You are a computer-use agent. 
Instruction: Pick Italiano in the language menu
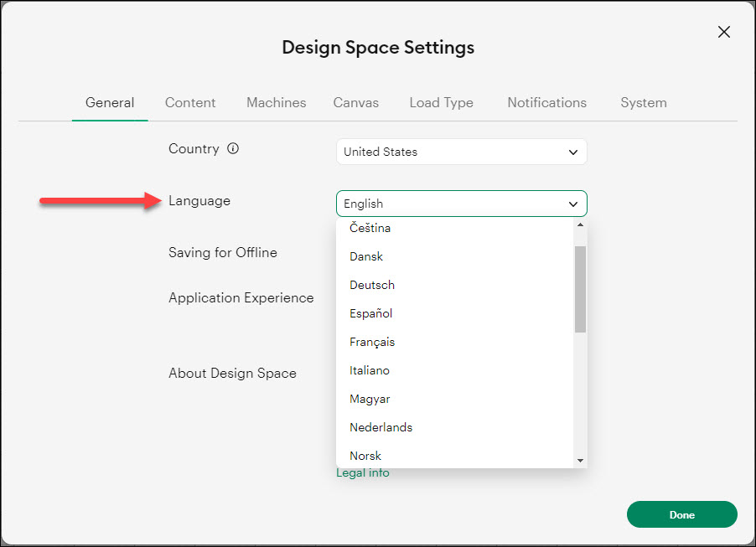369,370
